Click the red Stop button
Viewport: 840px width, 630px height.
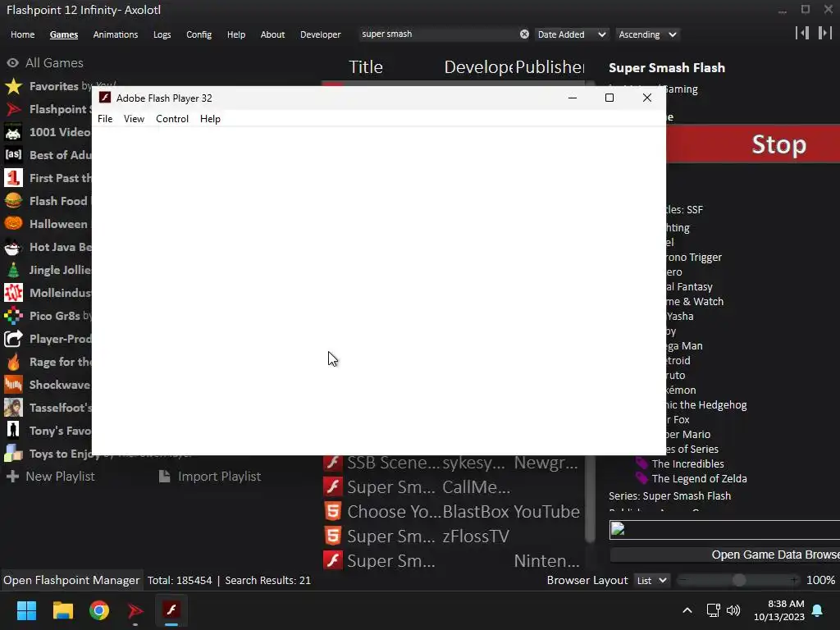click(x=753, y=144)
